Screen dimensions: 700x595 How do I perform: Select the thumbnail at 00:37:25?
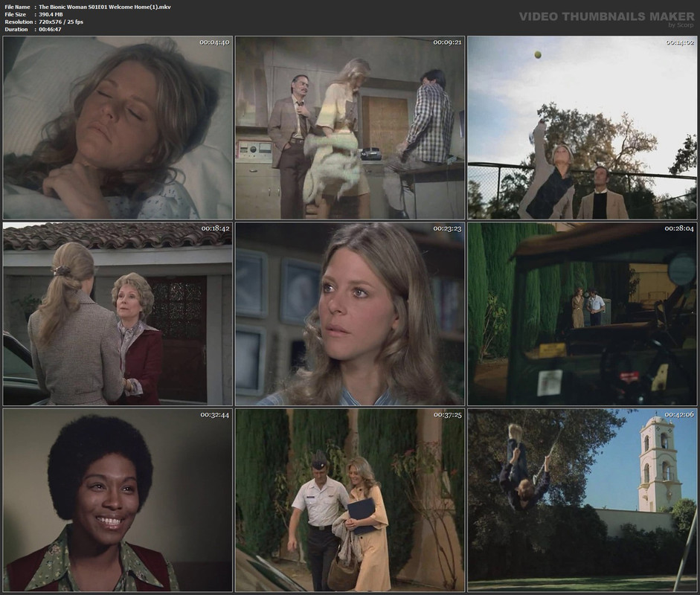pyautogui.click(x=350, y=501)
